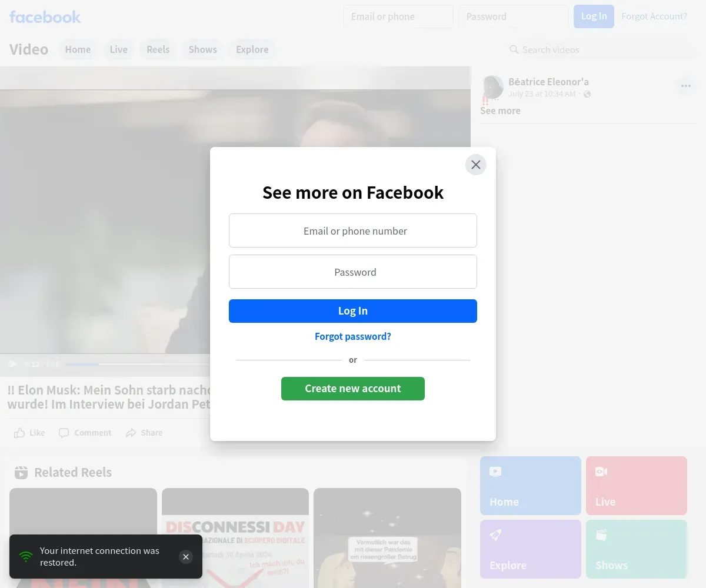Close the See more on Facebook dialog

tap(476, 165)
